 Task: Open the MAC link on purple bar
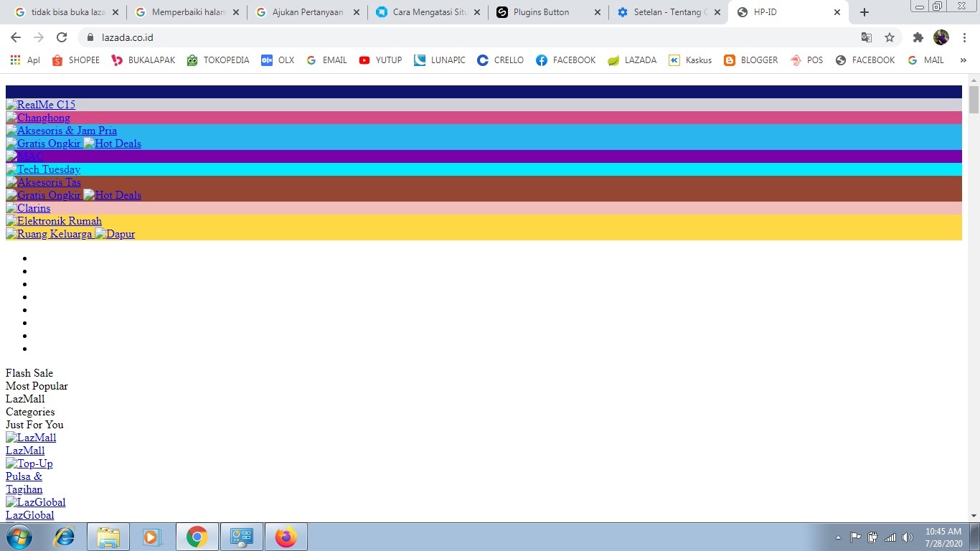click(x=24, y=156)
